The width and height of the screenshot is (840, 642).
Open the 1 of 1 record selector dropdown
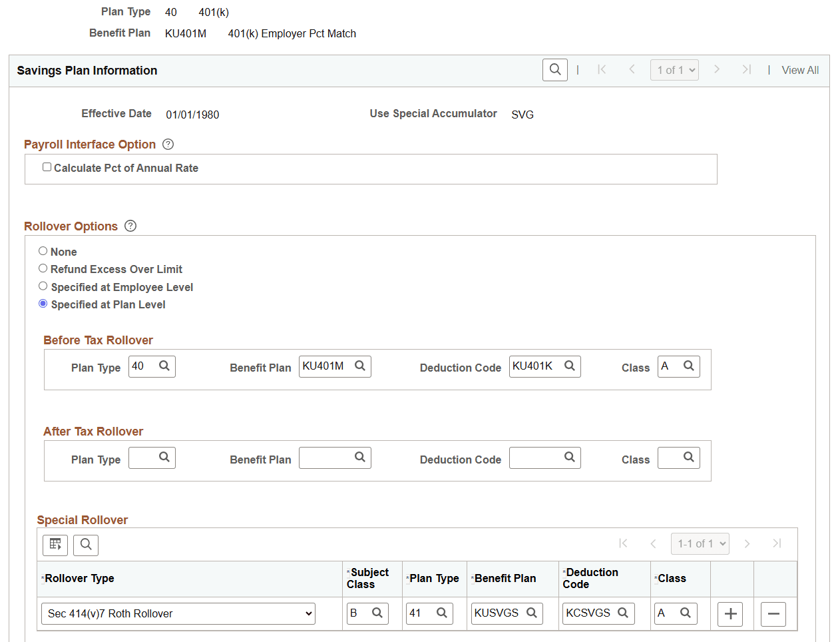[674, 69]
